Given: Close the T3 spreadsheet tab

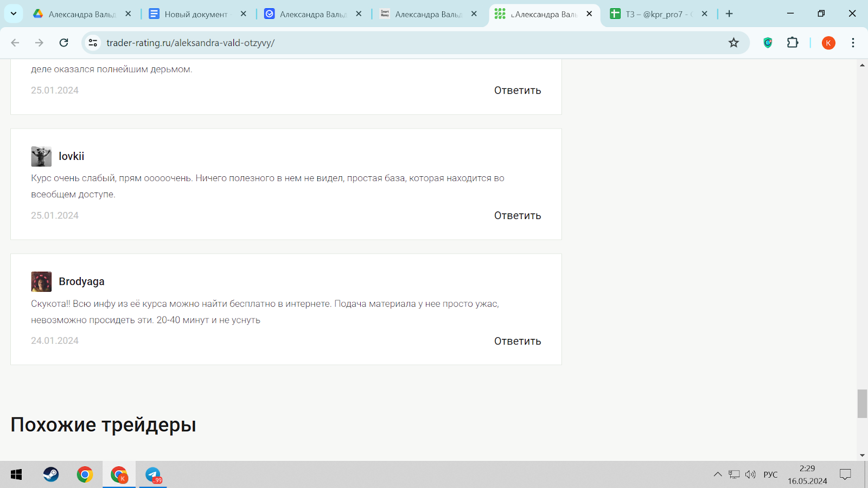Looking at the screenshot, I should point(705,14).
